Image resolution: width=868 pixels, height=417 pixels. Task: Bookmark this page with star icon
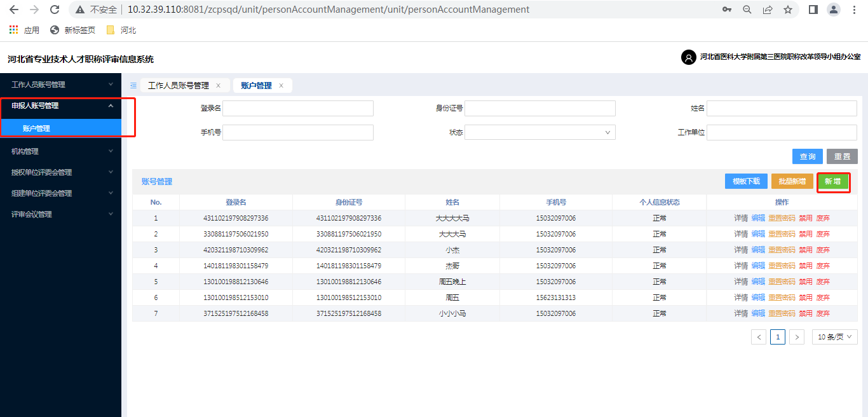(x=788, y=10)
